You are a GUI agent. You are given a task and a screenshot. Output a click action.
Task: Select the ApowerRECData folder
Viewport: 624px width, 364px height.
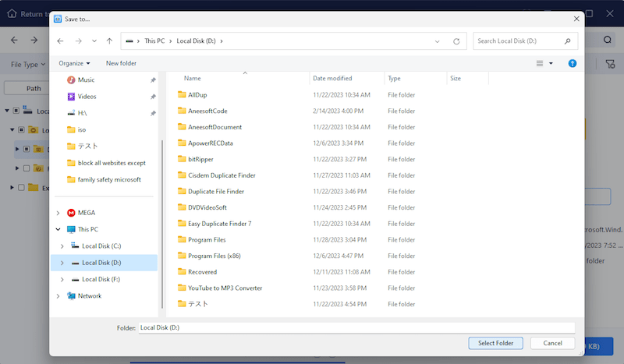click(205, 143)
